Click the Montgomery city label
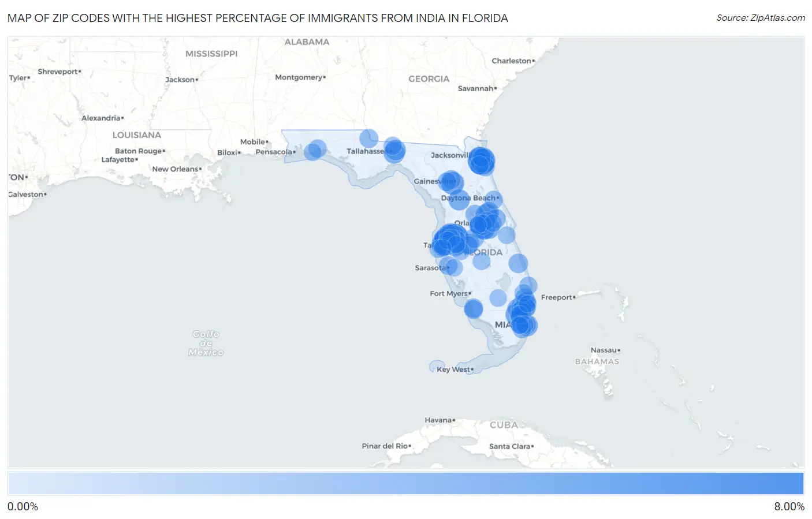 (300, 77)
